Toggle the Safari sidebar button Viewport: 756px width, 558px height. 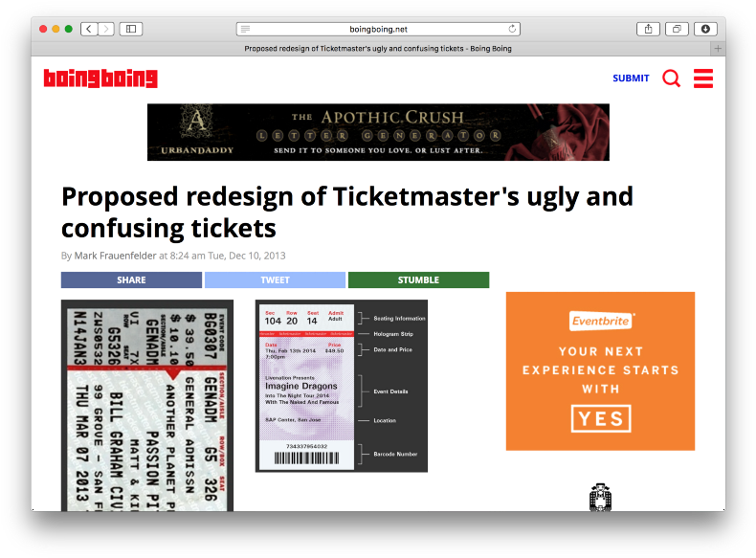(131, 29)
